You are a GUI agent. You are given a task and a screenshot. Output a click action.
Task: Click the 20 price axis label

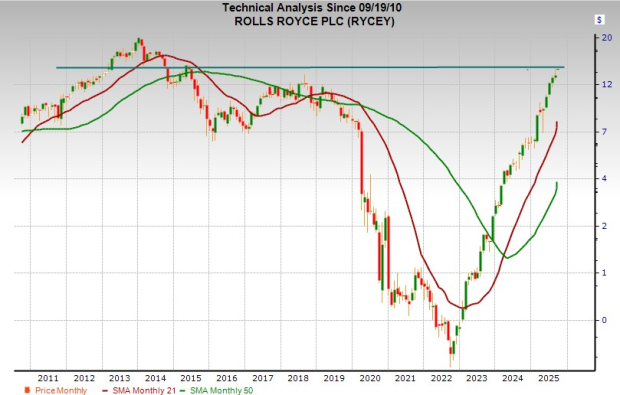pos(607,38)
